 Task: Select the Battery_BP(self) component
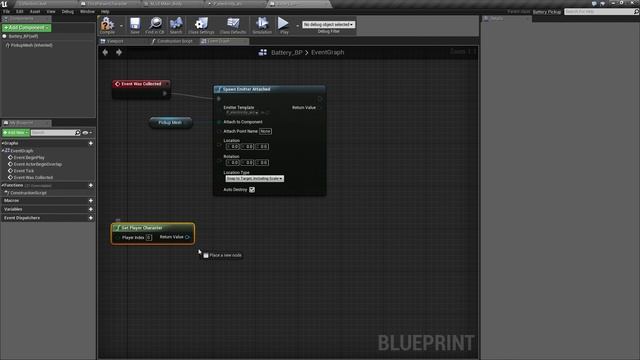(23, 36)
